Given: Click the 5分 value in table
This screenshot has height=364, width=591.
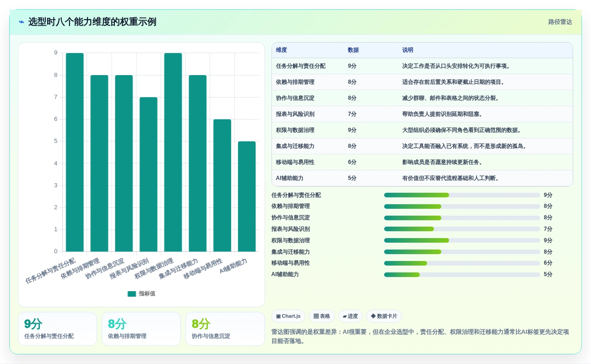Looking at the screenshot, I should (352, 178).
